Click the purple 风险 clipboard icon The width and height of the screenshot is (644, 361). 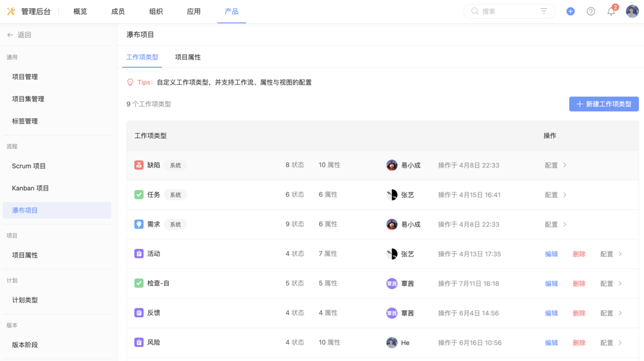[140, 342]
